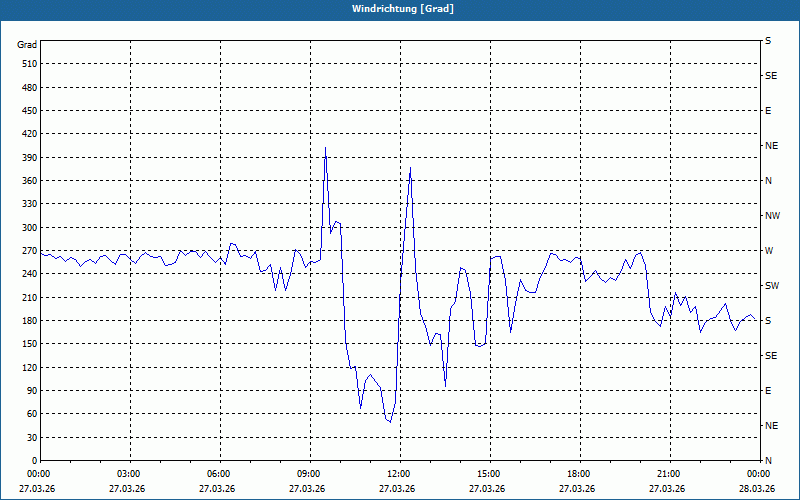
Task: Select the N compass label at 360 level
Action: (768, 181)
